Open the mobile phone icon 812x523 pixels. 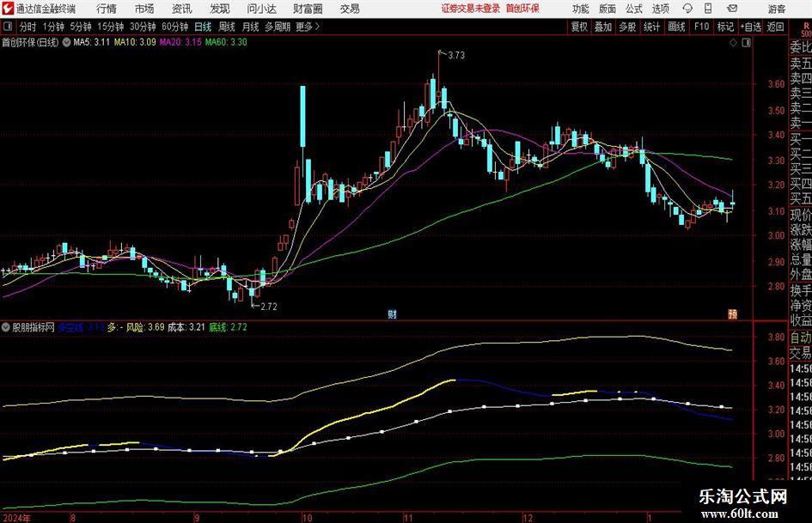(708, 9)
